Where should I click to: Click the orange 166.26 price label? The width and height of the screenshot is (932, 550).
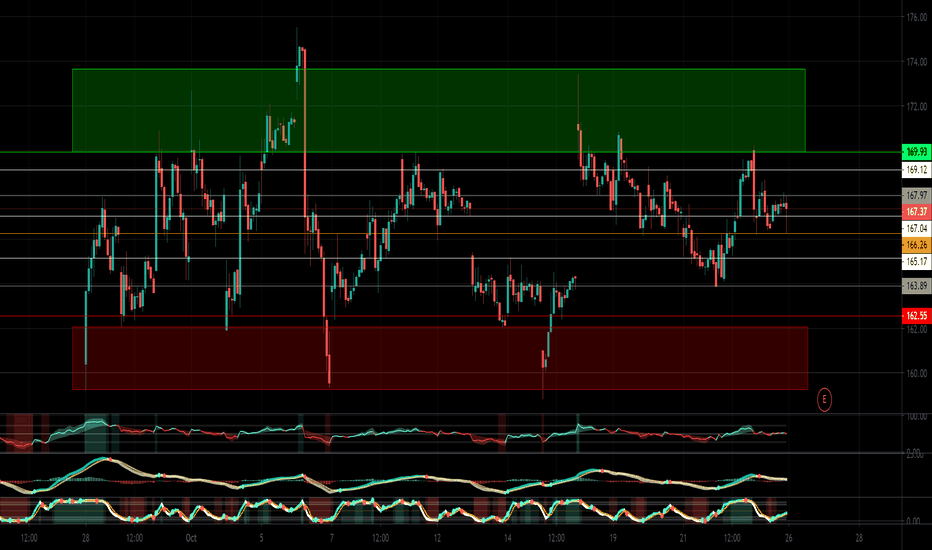point(917,245)
